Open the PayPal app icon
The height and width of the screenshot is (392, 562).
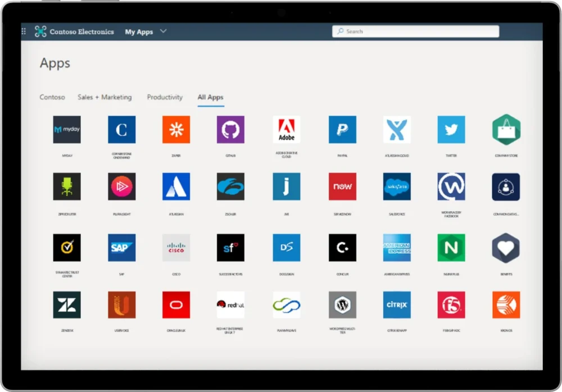(342, 130)
